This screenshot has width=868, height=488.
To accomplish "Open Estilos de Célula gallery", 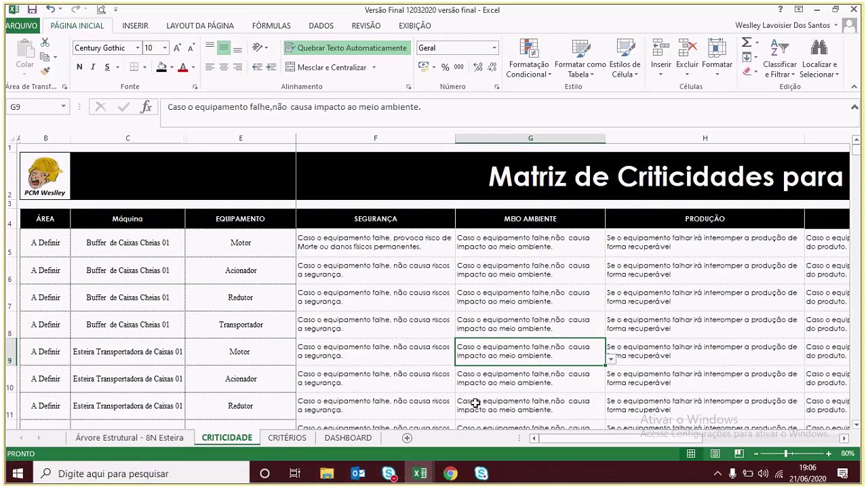I will point(625,59).
